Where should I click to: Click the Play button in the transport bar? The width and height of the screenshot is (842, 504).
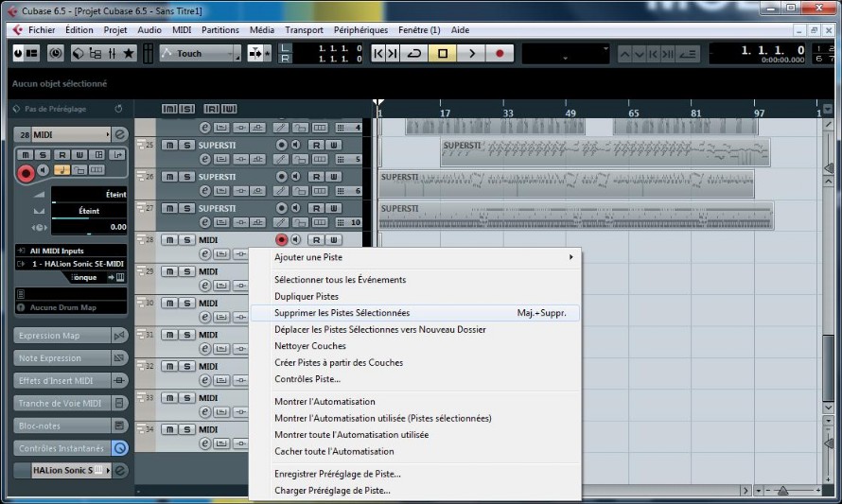(x=471, y=53)
